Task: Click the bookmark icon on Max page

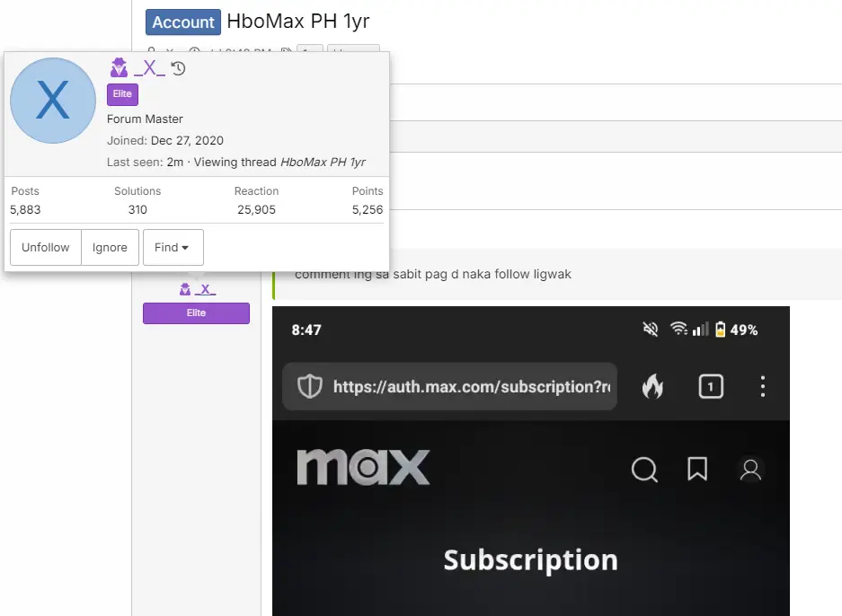Action: coord(697,469)
